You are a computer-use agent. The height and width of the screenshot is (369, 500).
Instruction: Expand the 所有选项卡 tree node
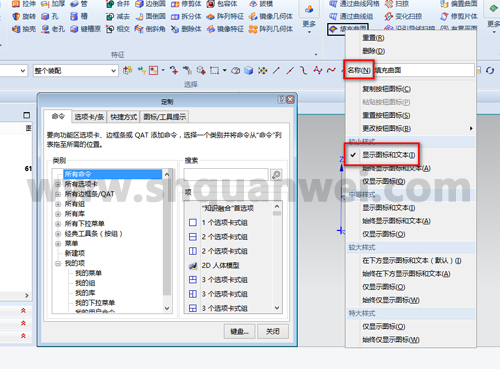coord(58,184)
